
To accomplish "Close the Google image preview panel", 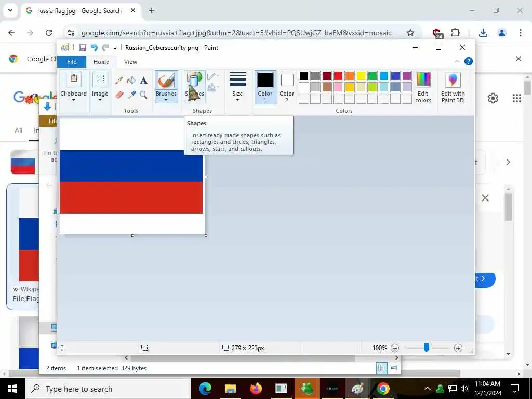I will 485,198.
